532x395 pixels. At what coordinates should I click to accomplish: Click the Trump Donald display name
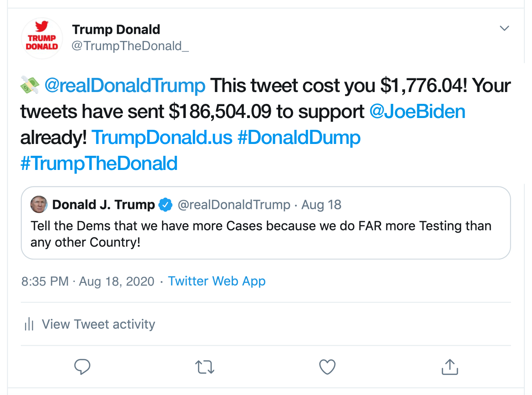coord(116,30)
